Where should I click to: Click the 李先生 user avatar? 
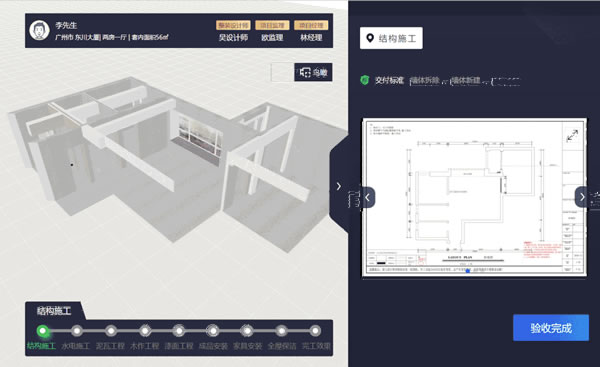(x=39, y=30)
